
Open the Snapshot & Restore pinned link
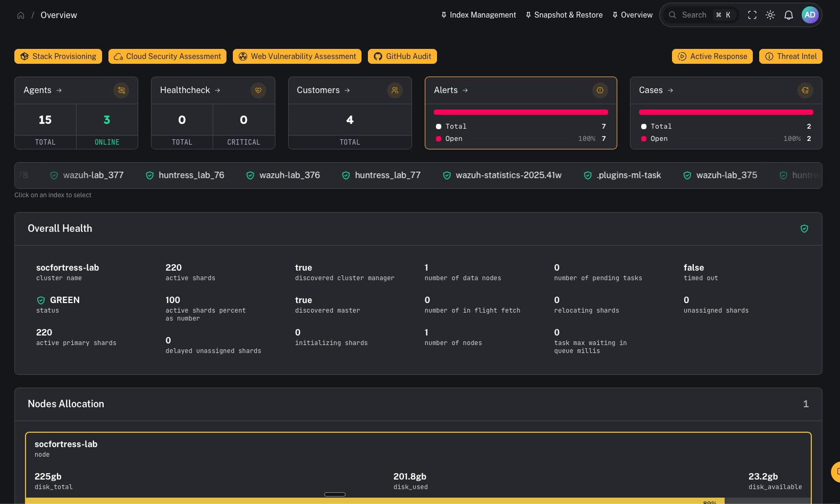(x=564, y=15)
